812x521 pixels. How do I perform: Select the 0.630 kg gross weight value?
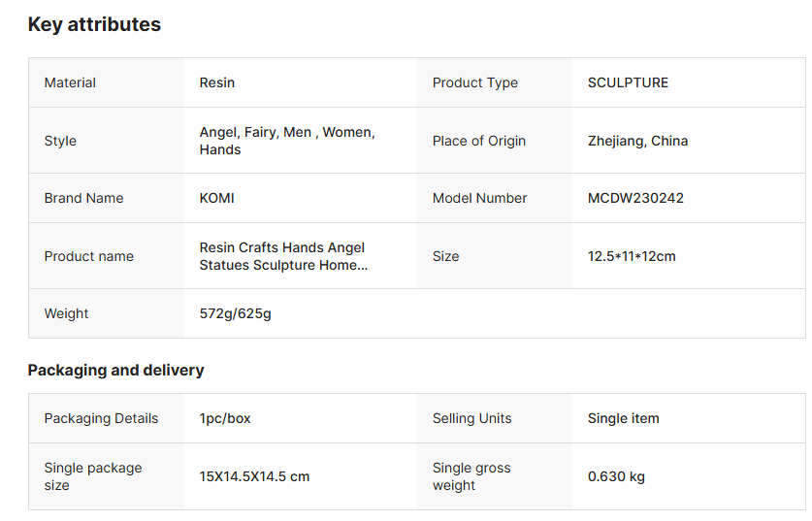(x=616, y=476)
